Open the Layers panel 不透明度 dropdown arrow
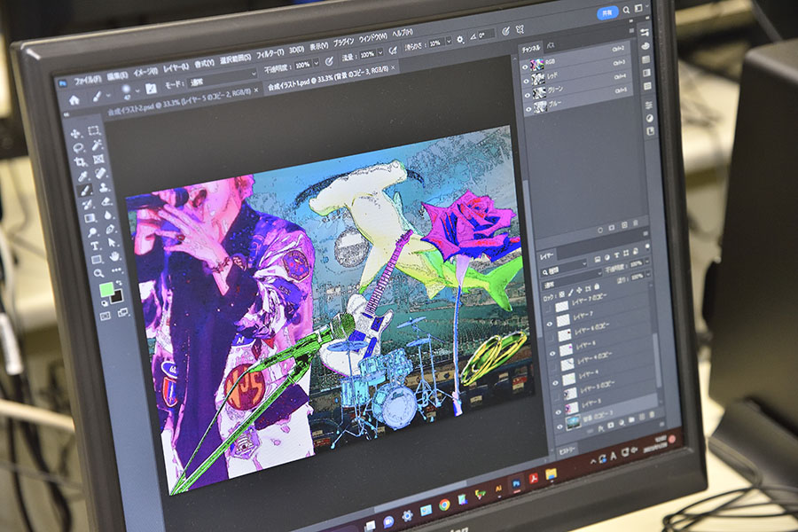The height and width of the screenshot is (532, 798). (x=647, y=262)
